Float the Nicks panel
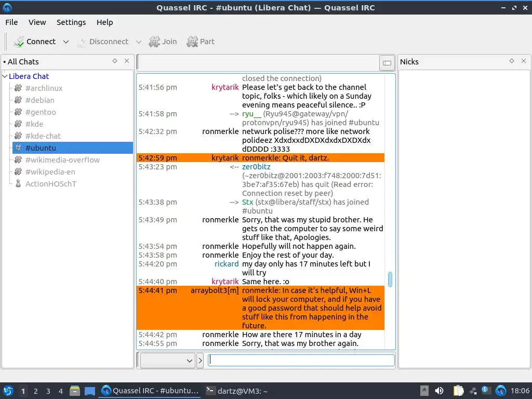Image resolution: width=532 pixels, height=399 pixels. pyautogui.click(x=512, y=61)
